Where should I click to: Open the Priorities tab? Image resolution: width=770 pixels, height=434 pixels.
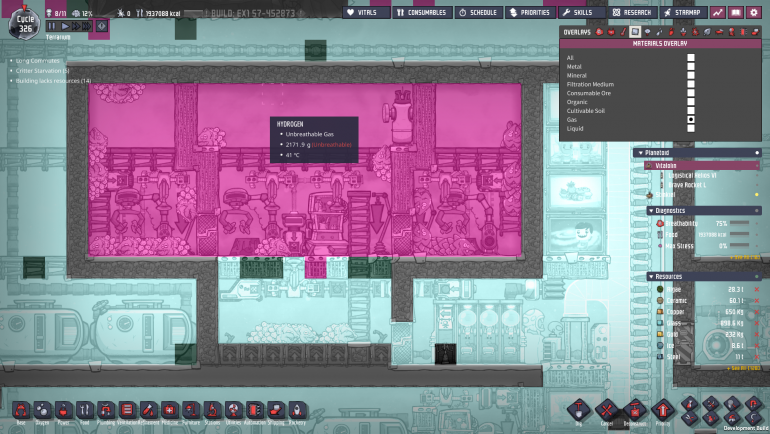click(x=531, y=12)
